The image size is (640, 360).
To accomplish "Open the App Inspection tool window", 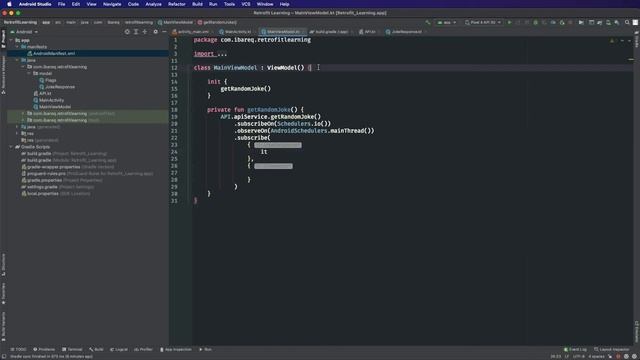I will point(176,349).
